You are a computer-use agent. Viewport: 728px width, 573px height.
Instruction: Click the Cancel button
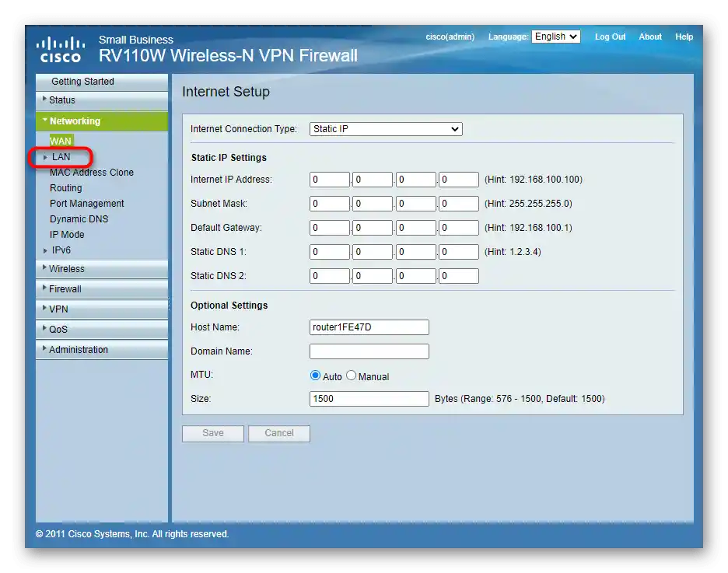279,433
